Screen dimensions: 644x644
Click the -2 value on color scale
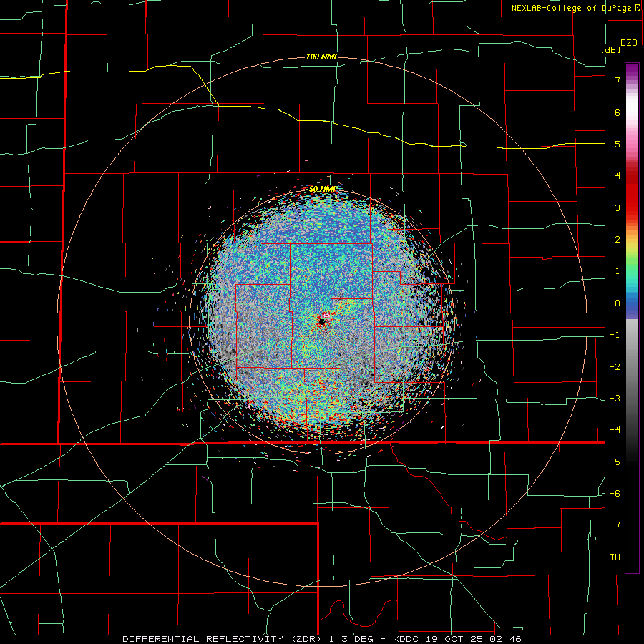click(x=615, y=367)
